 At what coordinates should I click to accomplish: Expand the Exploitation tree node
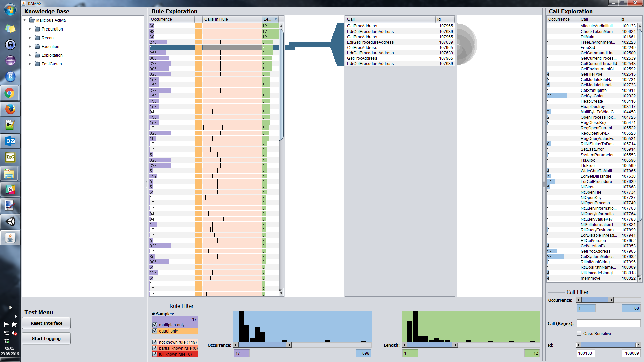click(x=30, y=55)
